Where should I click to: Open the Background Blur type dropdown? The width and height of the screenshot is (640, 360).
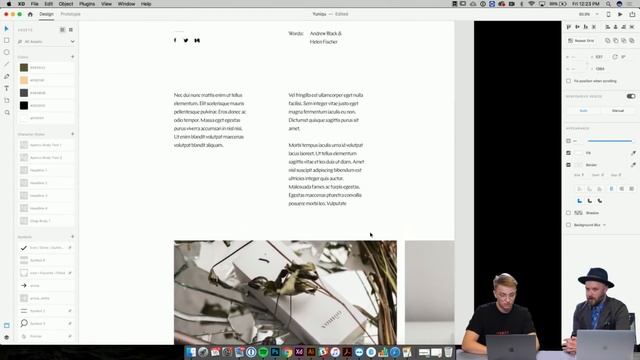[x=604, y=225]
